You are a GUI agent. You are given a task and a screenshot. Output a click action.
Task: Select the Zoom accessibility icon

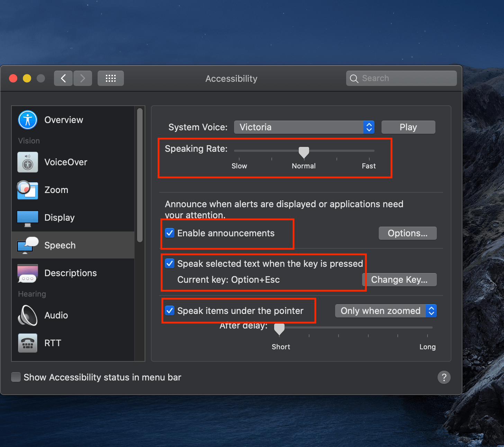point(27,190)
